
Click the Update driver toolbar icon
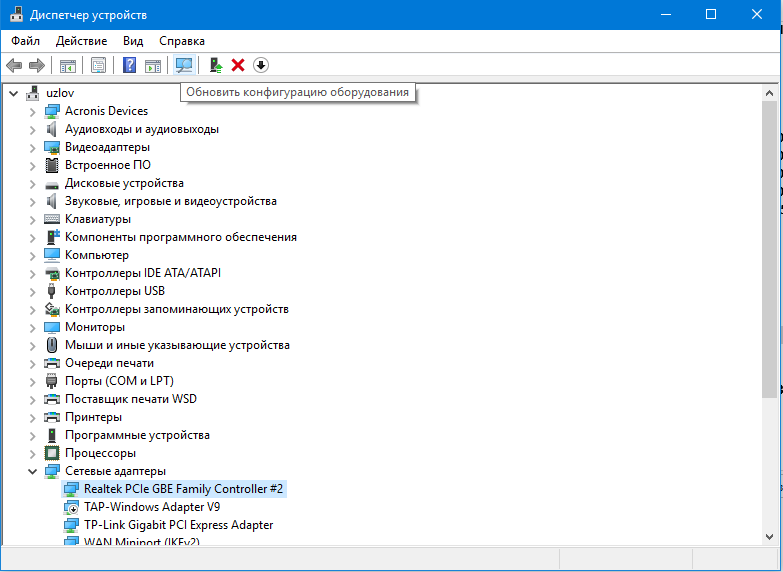pos(215,65)
